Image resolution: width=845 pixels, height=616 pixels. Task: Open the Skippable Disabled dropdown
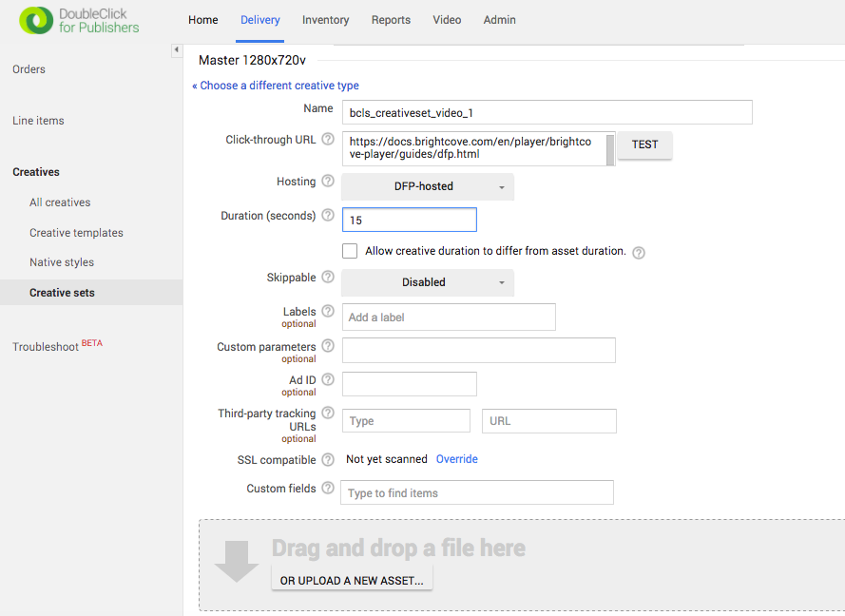427,282
